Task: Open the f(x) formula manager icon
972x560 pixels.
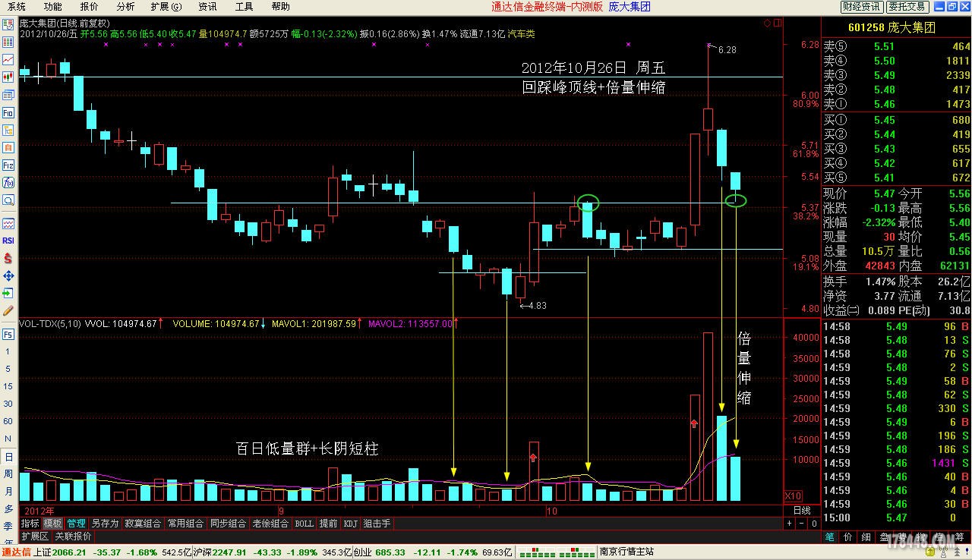Action: click(8, 182)
